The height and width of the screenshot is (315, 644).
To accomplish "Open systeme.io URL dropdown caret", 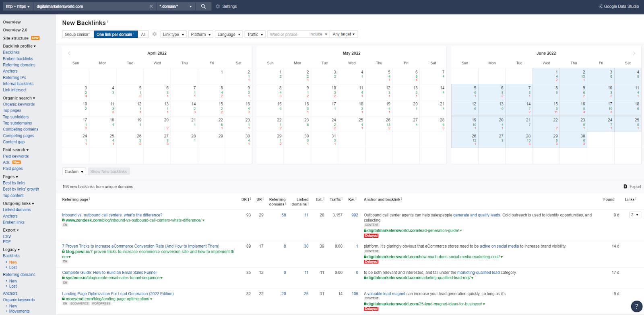I will [x=161, y=278].
